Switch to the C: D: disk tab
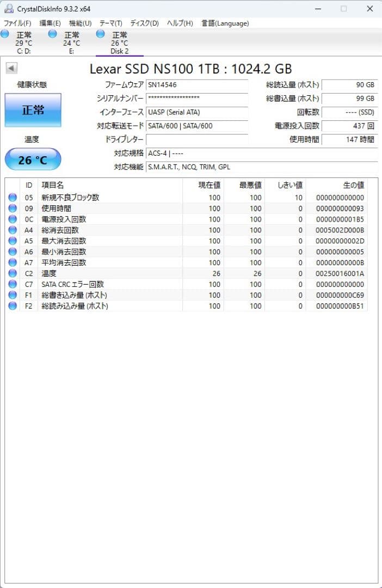The image size is (382, 588). pyautogui.click(x=24, y=43)
